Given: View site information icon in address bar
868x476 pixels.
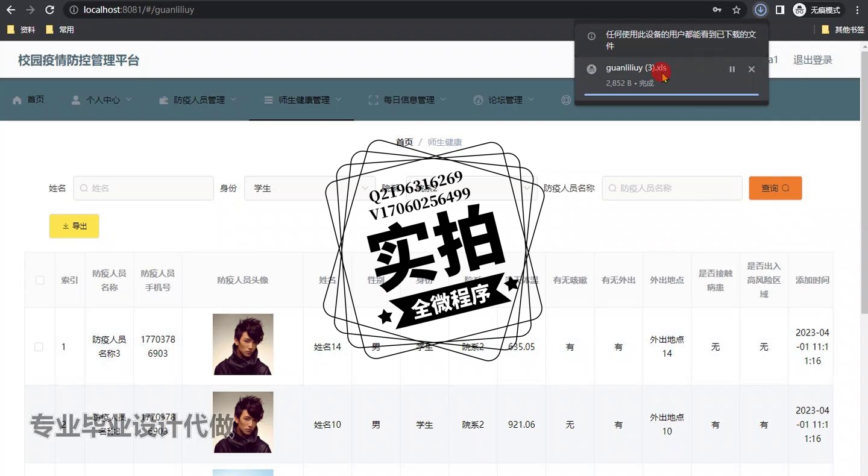Looking at the screenshot, I should point(73,10).
